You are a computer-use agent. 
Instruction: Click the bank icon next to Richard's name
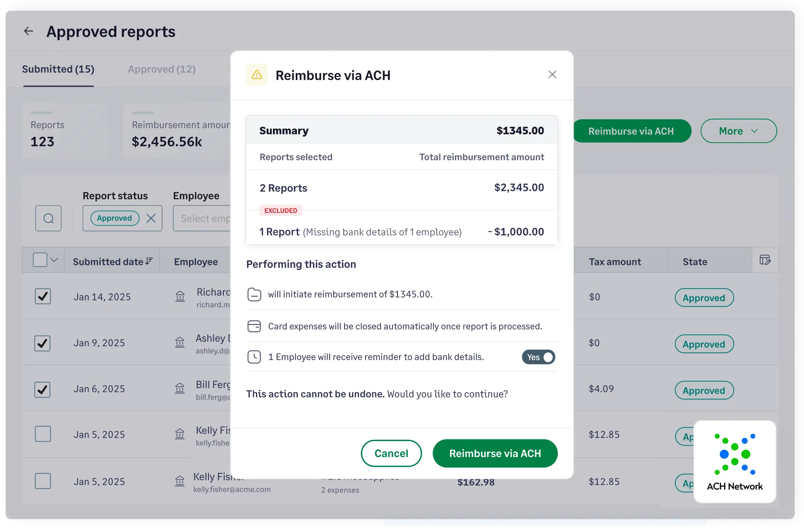(179, 296)
